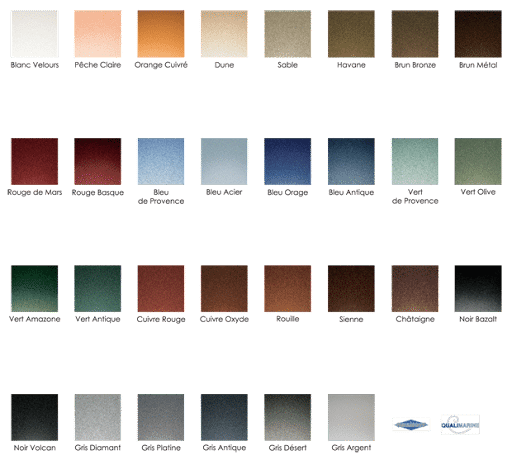Select the Bleu de Provence swatch
Viewport: 512px width, 460px height.
(161, 161)
